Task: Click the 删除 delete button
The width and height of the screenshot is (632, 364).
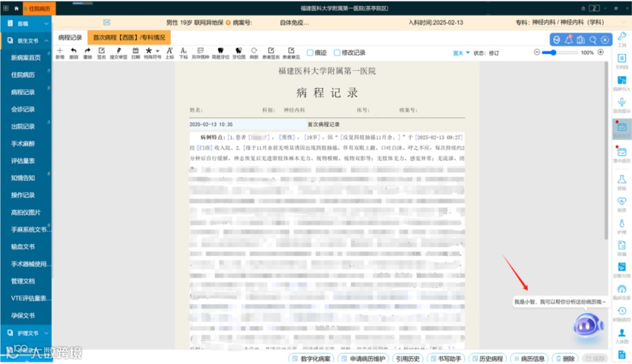Action: click(x=565, y=358)
